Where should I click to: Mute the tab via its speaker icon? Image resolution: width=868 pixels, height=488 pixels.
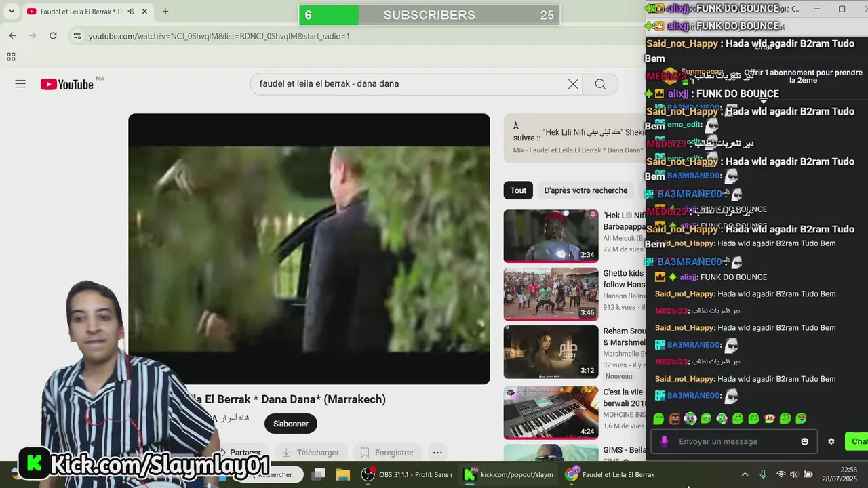131,12
